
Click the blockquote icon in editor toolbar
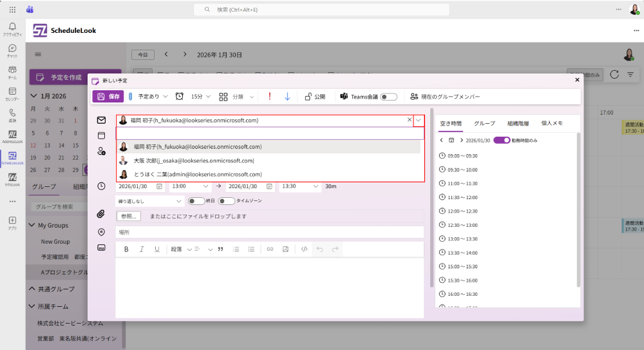(x=220, y=249)
